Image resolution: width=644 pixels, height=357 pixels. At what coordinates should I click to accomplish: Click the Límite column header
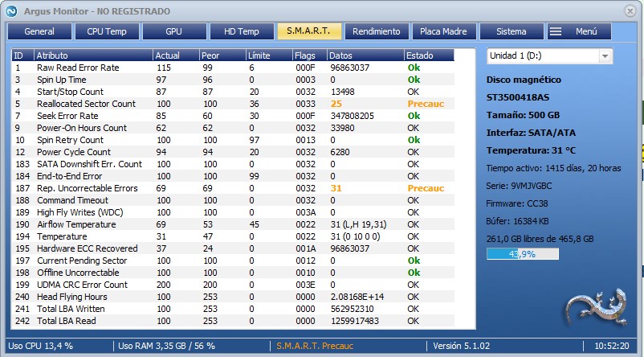tap(269, 55)
